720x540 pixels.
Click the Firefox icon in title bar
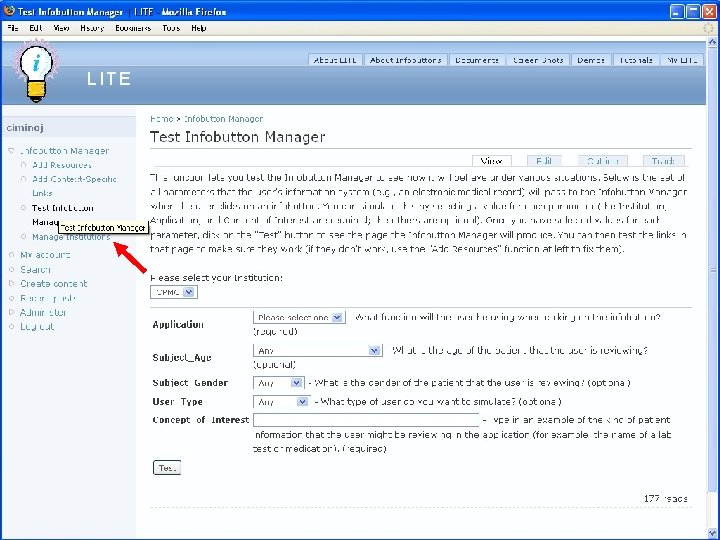pos(9,11)
